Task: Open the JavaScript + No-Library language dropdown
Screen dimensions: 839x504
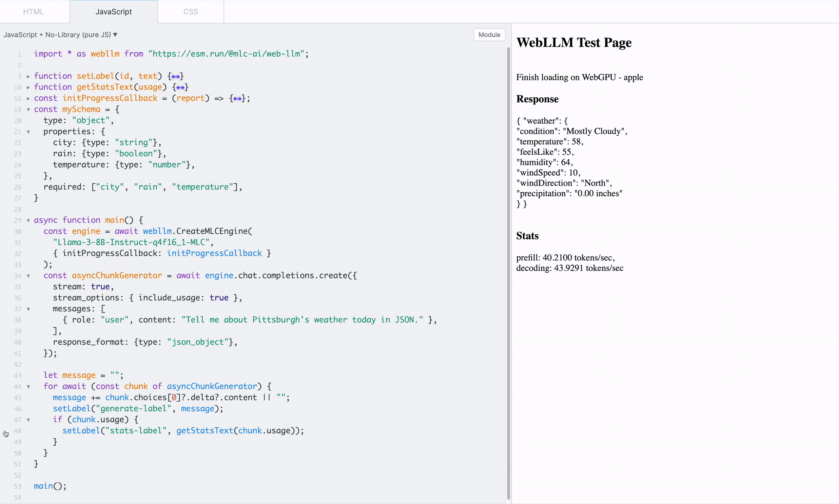Action: (60, 35)
